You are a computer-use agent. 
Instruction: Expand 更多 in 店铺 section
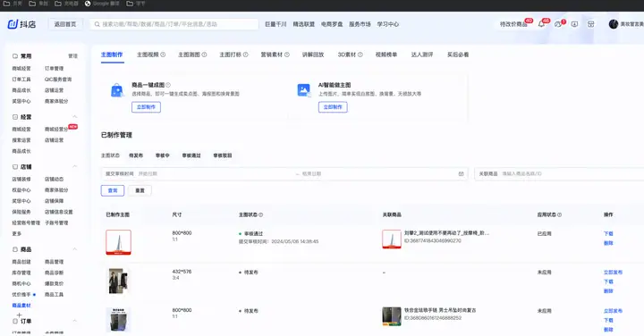(16, 234)
